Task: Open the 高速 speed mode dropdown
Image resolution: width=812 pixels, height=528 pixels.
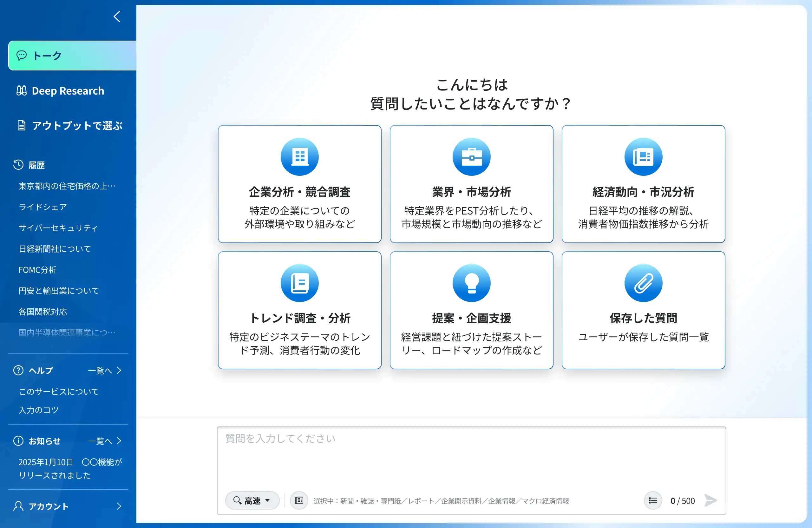Action: tap(252, 500)
